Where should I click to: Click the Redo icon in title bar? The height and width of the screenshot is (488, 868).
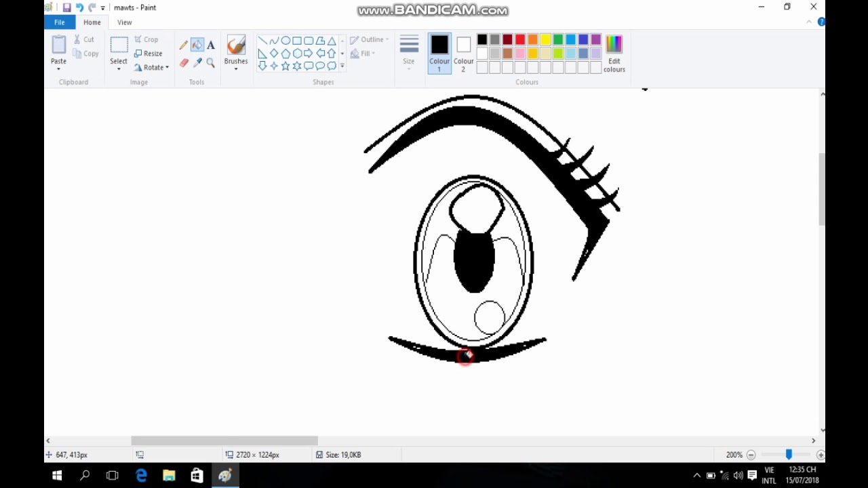tap(92, 7)
